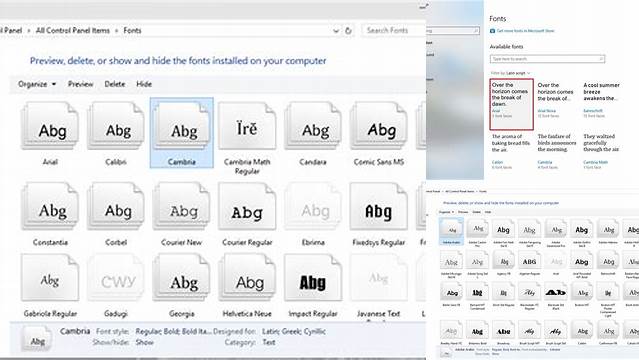The height and width of the screenshot is (360, 639).
Task: Go to All Control Panel Items breadcrumb
Action: pos(73,31)
